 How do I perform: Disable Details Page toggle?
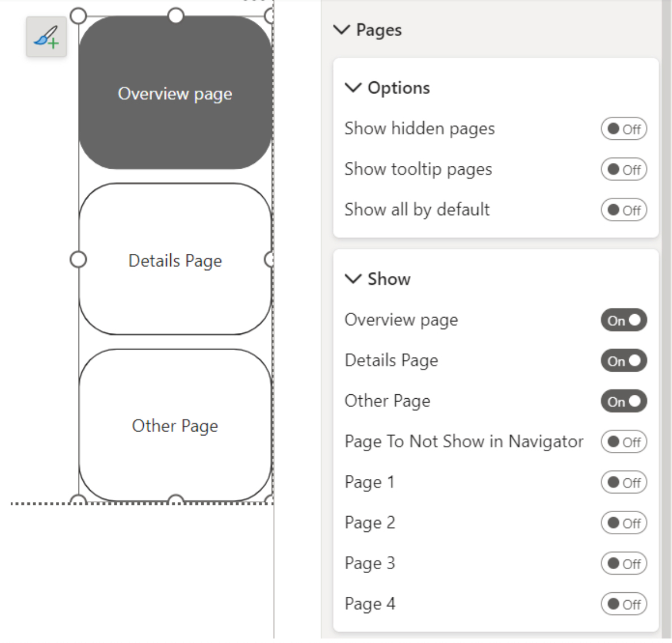click(x=624, y=361)
